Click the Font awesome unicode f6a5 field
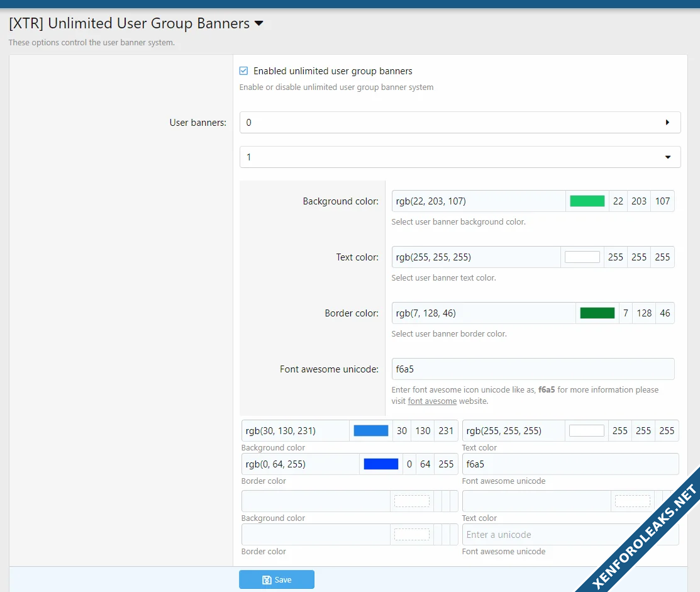Screen dimensions: 700x592 point(532,369)
